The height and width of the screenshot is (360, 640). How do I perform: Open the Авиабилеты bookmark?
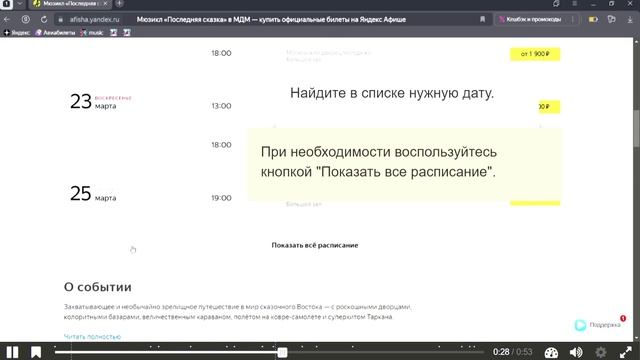(x=55, y=33)
